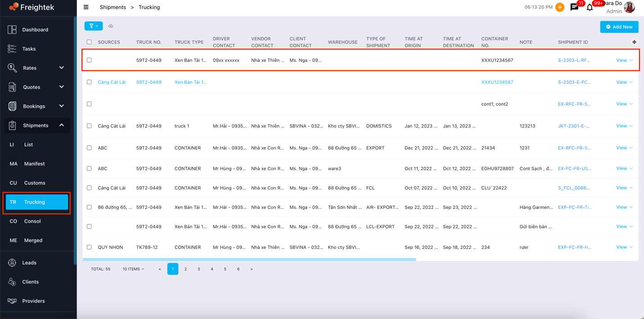Image resolution: width=644 pixels, height=319 pixels.
Task: Click the Add New button
Action: coord(619,27)
